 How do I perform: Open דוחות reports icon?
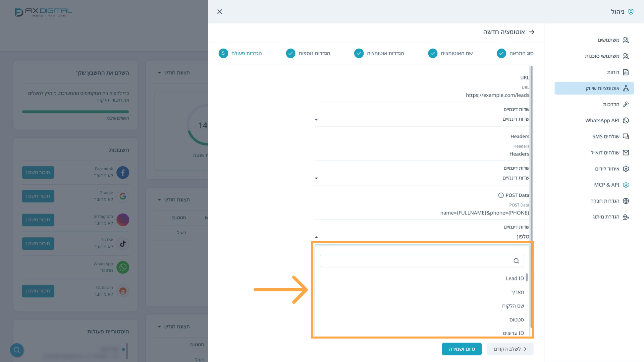click(626, 72)
